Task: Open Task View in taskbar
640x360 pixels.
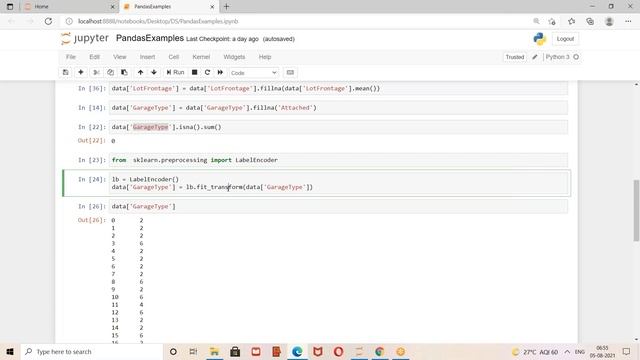Action: coord(193,351)
